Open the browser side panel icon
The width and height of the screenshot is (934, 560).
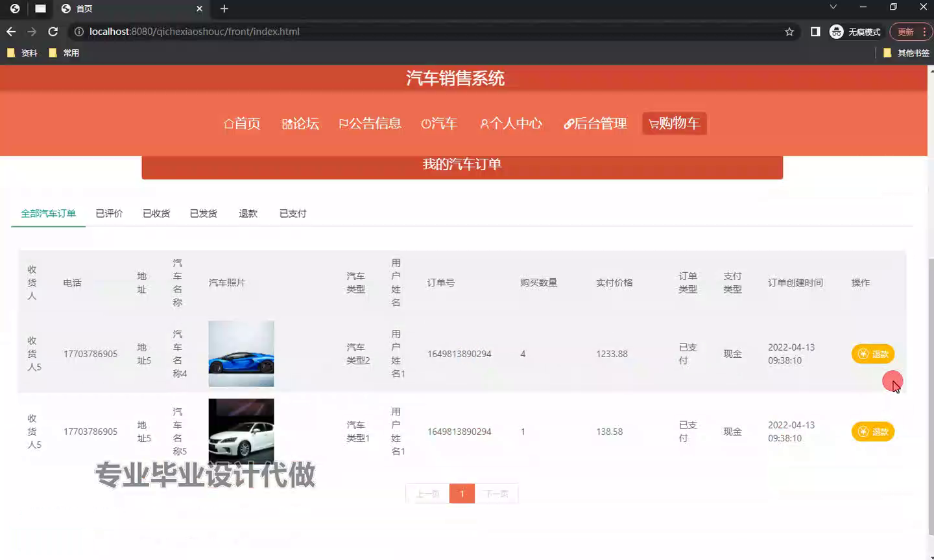click(x=815, y=32)
